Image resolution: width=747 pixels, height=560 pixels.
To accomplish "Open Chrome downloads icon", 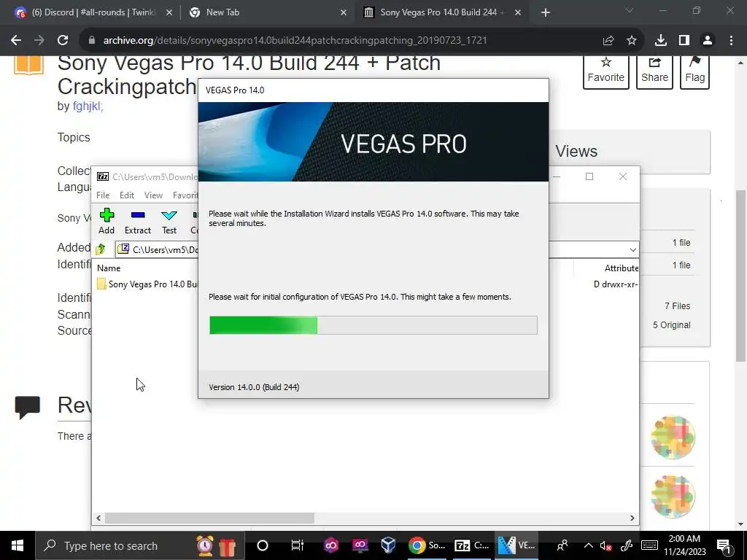I will click(x=661, y=41).
